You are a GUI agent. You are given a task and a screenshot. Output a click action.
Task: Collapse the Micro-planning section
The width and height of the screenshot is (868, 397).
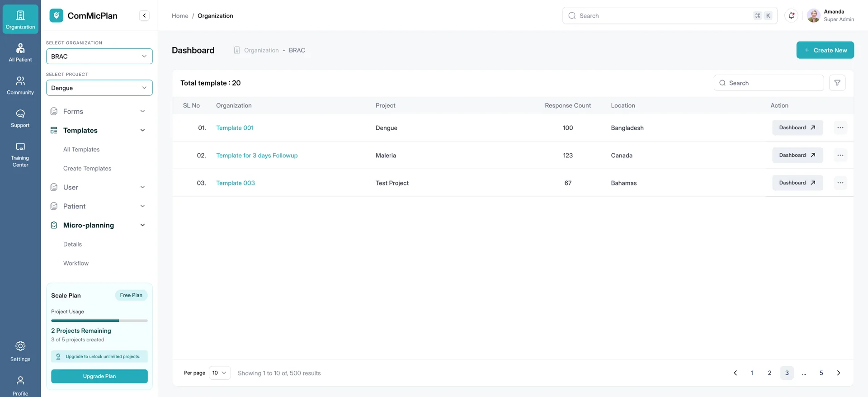99,225
